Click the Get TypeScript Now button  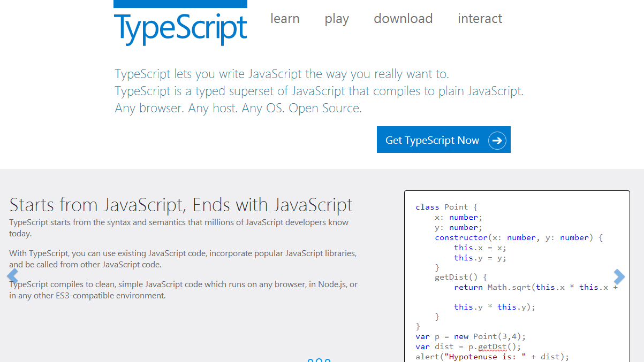[444, 140]
